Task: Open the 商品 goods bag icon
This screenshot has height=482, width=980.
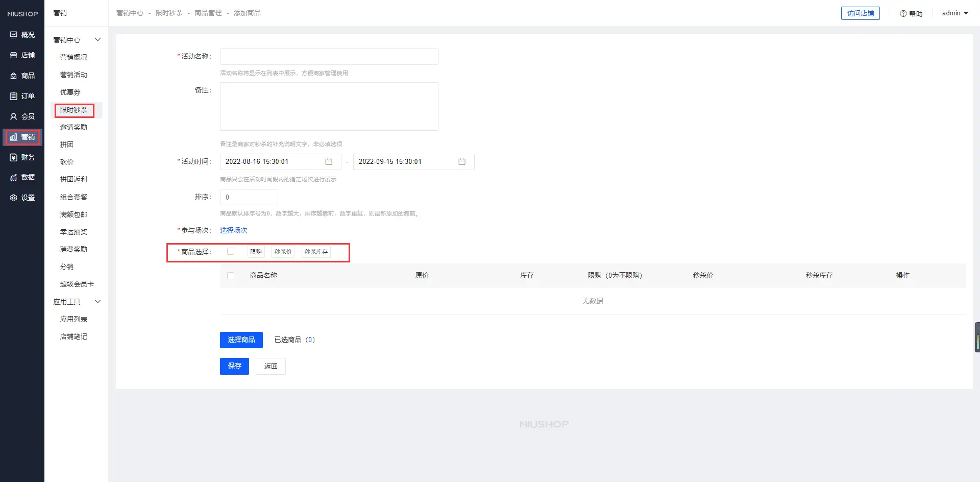Action: [14, 76]
